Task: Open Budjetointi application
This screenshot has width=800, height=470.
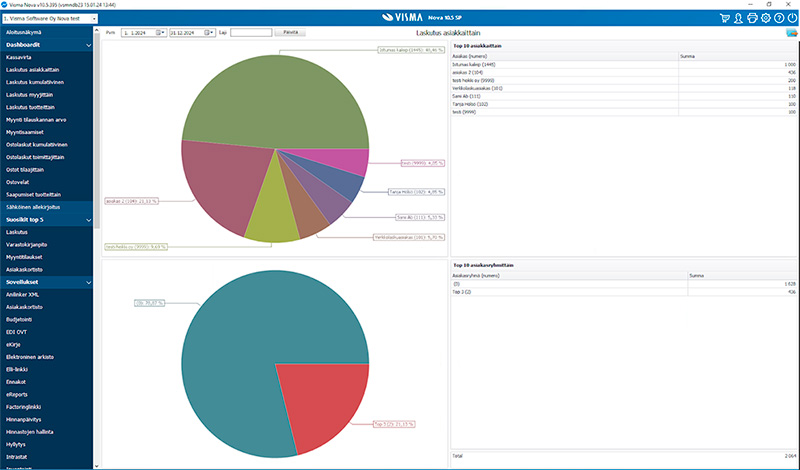Action: (19, 319)
